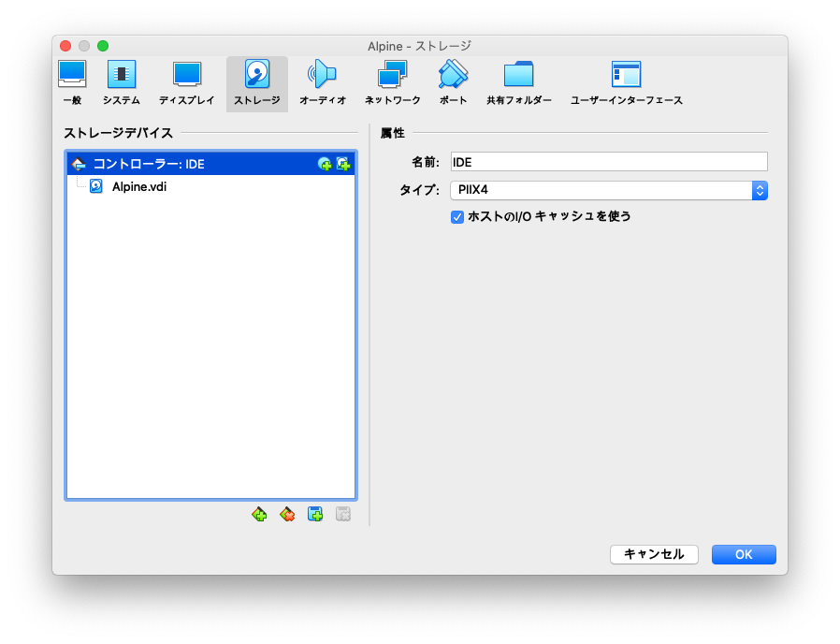Click the Alpine.vdi hard disk icon
The width and height of the screenshot is (840, 644).
(x=96, y=186)
